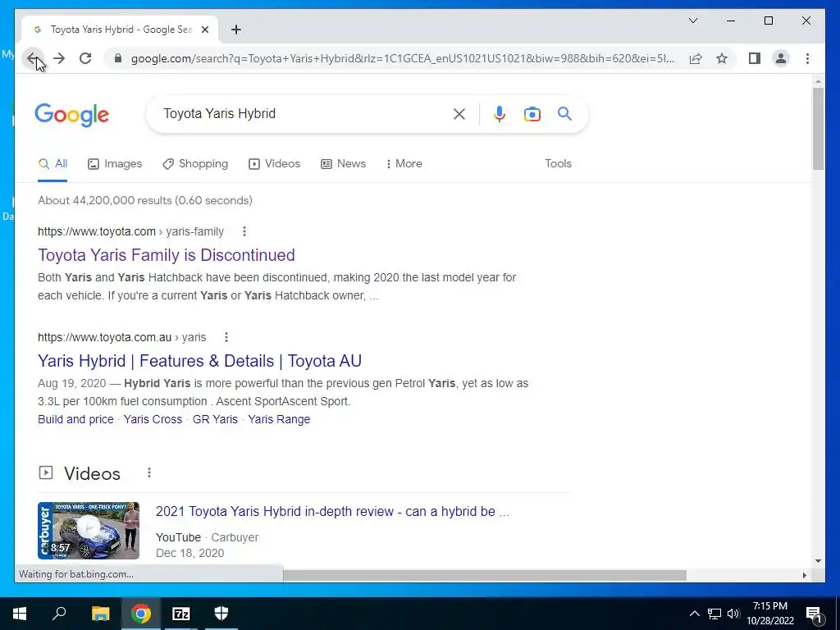
Task: Go to Google homepage logo
Action: point(72,115)
